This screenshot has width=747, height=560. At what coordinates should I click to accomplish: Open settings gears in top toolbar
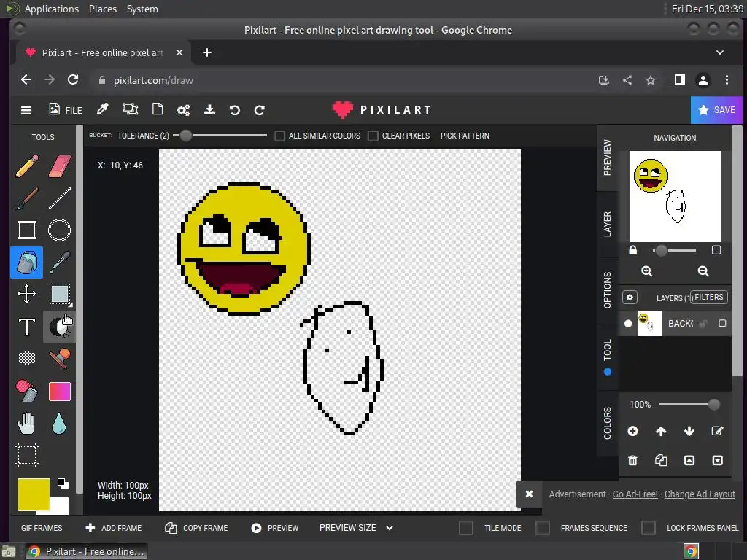point(183,110)
